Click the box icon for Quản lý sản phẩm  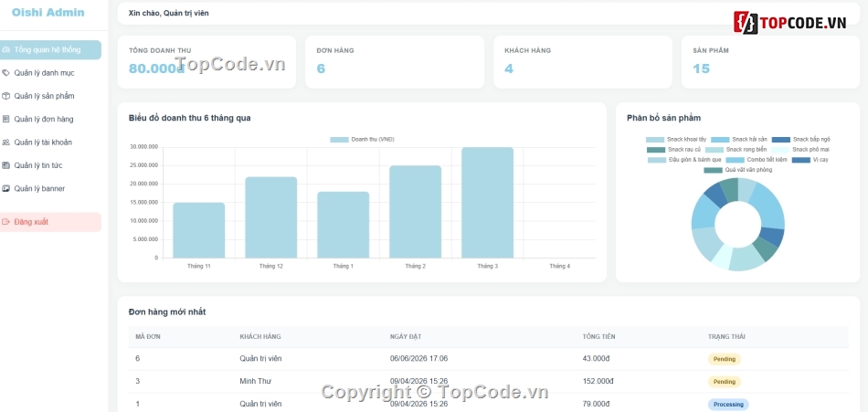6,96
